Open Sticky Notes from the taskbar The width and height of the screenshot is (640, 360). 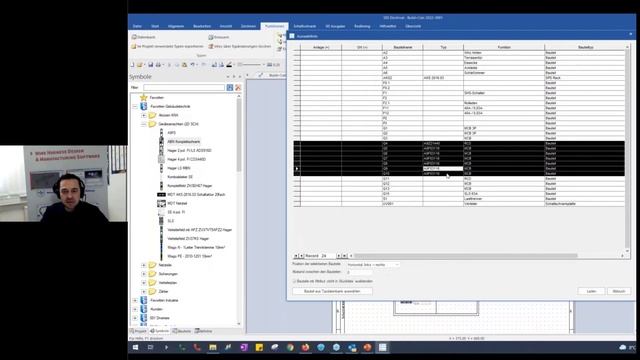pyautogui.click(x=259, y=347)
